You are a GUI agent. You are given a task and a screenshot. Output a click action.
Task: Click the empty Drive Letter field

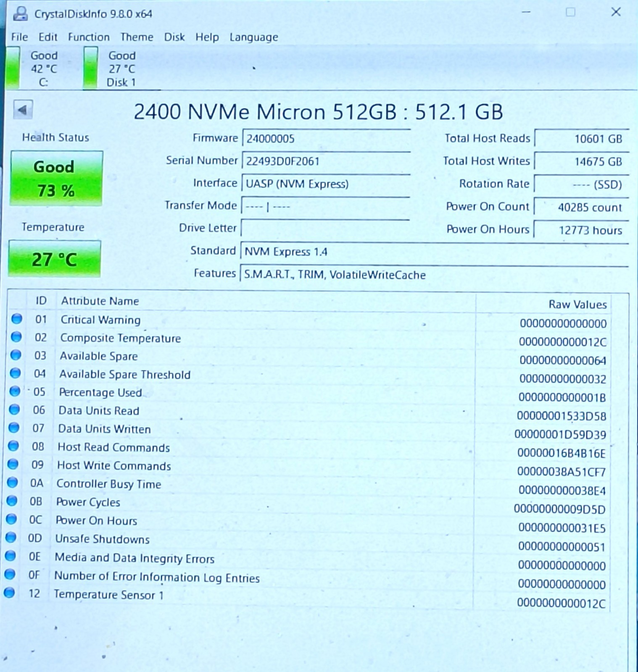[x=325, y=229]
